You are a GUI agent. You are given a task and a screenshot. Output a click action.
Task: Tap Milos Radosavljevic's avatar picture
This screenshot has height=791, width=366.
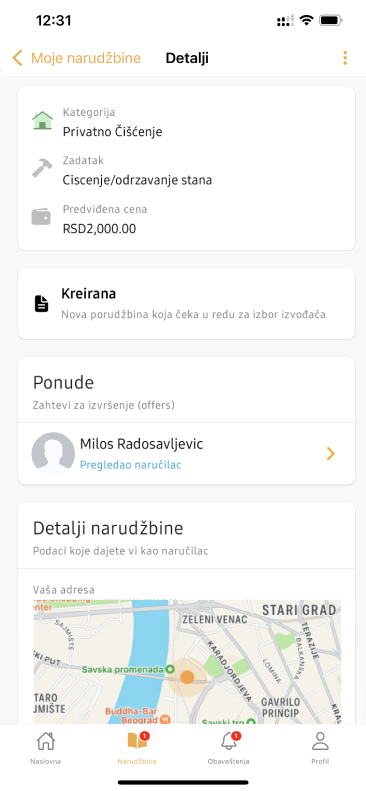tap(53, 454)
